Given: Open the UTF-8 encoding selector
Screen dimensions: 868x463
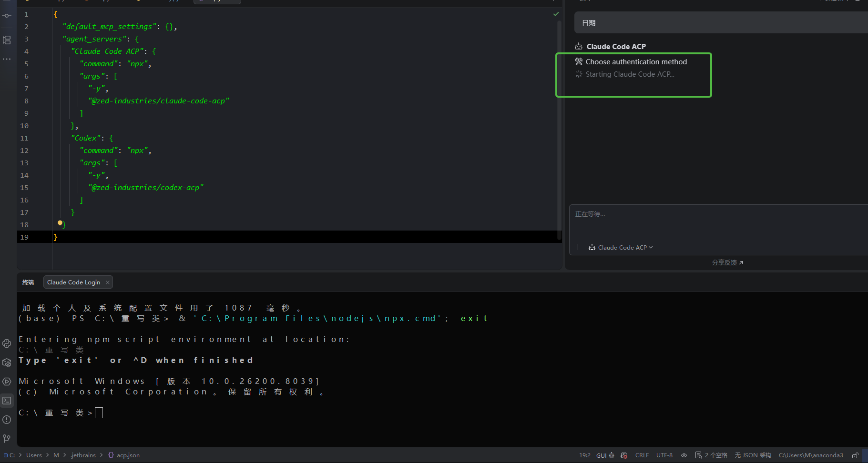Looking at the screenshot, I should [664, 455].
